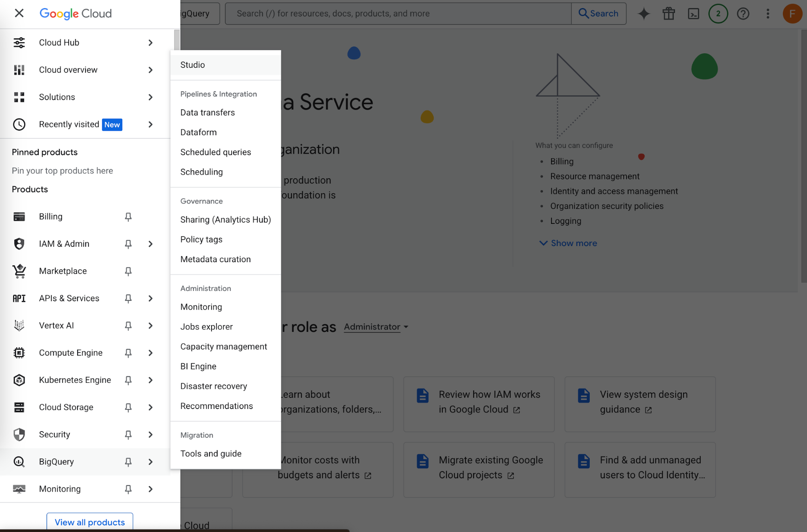Open the three-dot settings menu
Screen dimensions: 807x532
tap(768, 13)
